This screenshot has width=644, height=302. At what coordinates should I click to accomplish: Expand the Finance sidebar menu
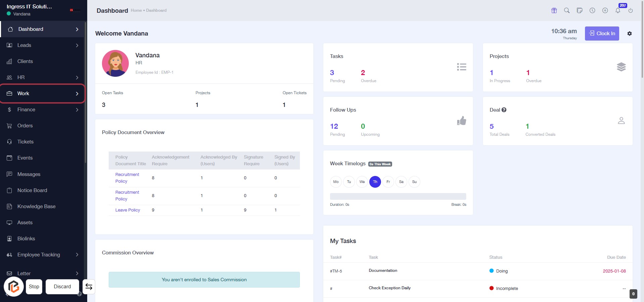pos(42,110)
